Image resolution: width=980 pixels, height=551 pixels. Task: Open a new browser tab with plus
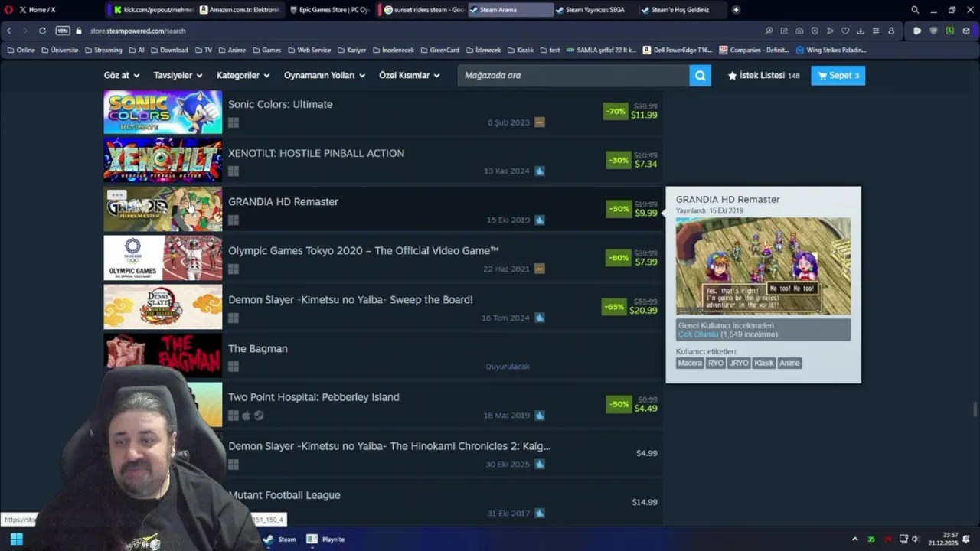[x=736, y=10]
